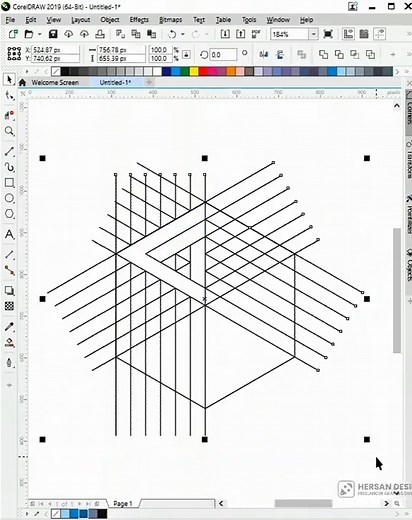Click the scroll up arrow
Screen dimensions: 412x520
(397, 106)
